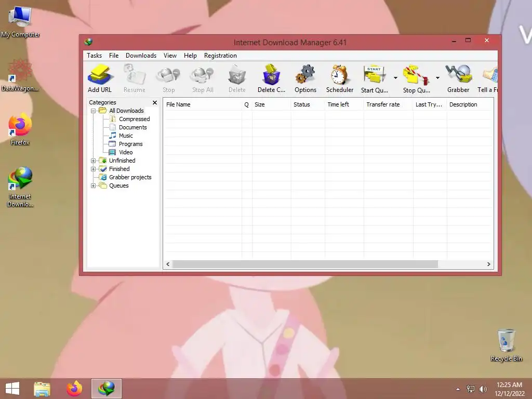Select the Internet Download Manager desktop shortcut
The width and height of the screenshot is (532, 399).
(x=20, y=187)
